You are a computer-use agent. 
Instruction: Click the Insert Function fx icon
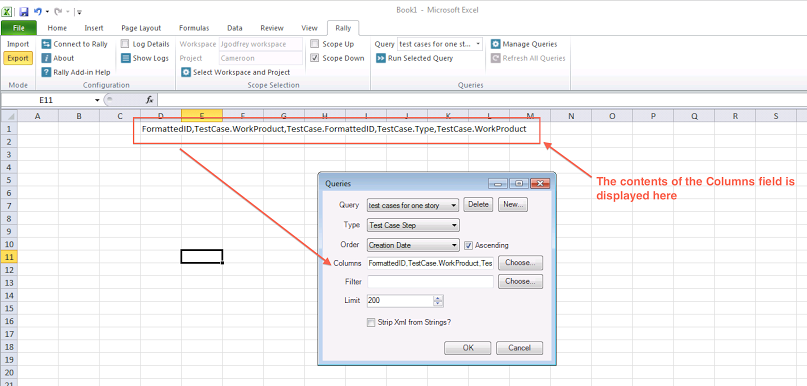click(x=149, y=100)
